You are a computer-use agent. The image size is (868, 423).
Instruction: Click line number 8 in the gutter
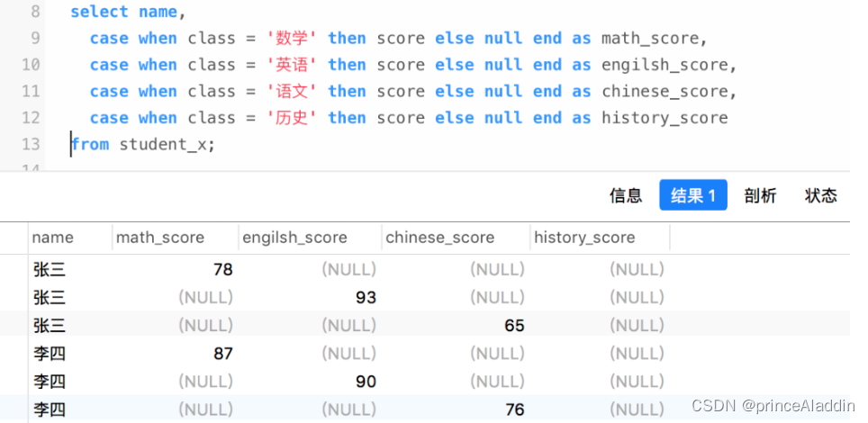[x=35, y=12]
